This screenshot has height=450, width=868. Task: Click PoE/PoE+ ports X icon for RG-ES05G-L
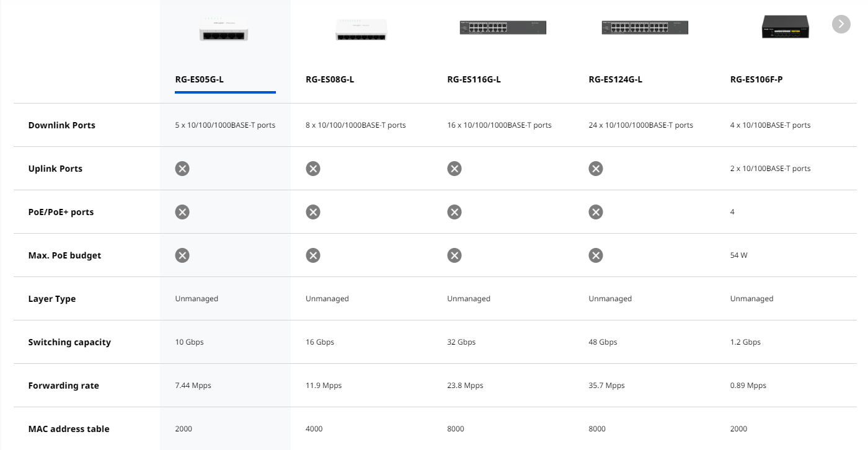tap(182, 212)
